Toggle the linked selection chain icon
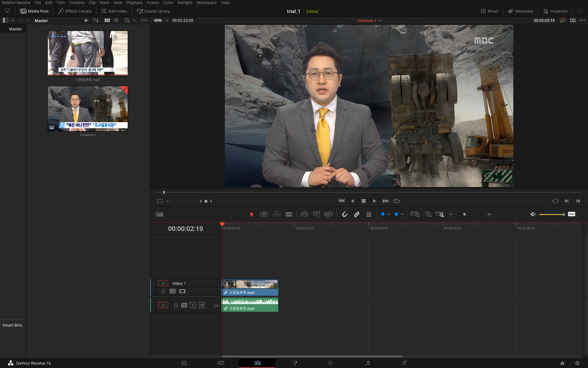The height and width of the screenshot is (368, 588). [357, 214]
